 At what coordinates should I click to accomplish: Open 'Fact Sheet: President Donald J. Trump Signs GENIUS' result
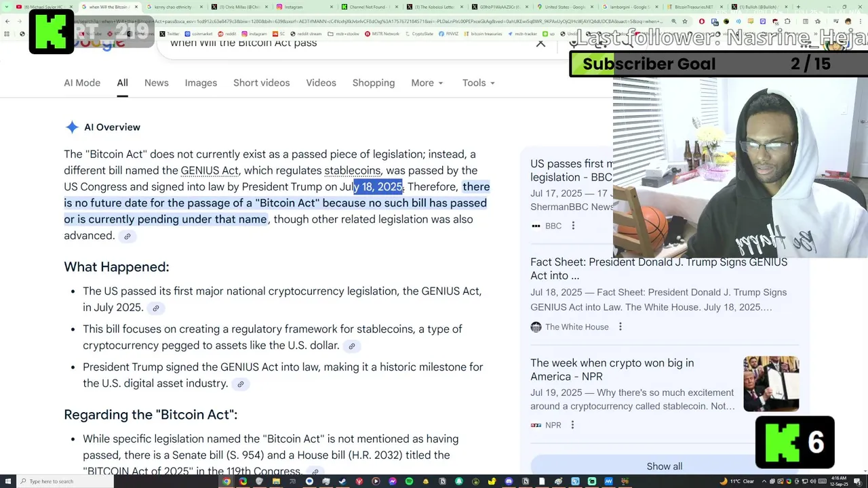point(658,268)
